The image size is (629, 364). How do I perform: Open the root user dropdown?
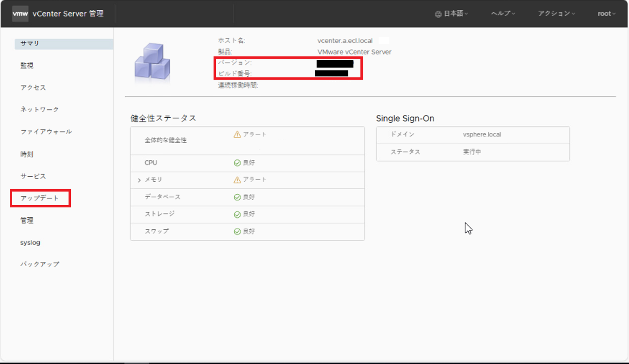(x=606, y=14)
